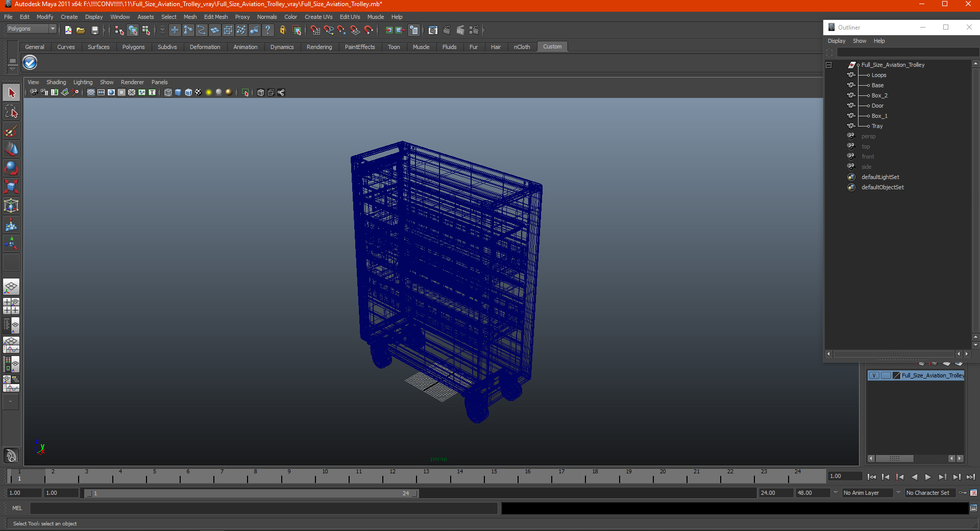Click the Show Manipulator tool

[11, 243]
